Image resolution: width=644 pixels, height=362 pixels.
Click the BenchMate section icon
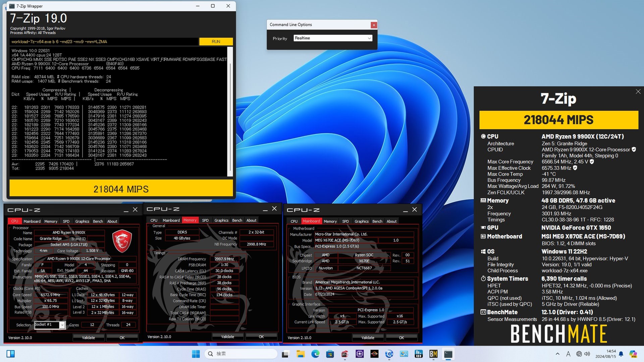[483, 312]
